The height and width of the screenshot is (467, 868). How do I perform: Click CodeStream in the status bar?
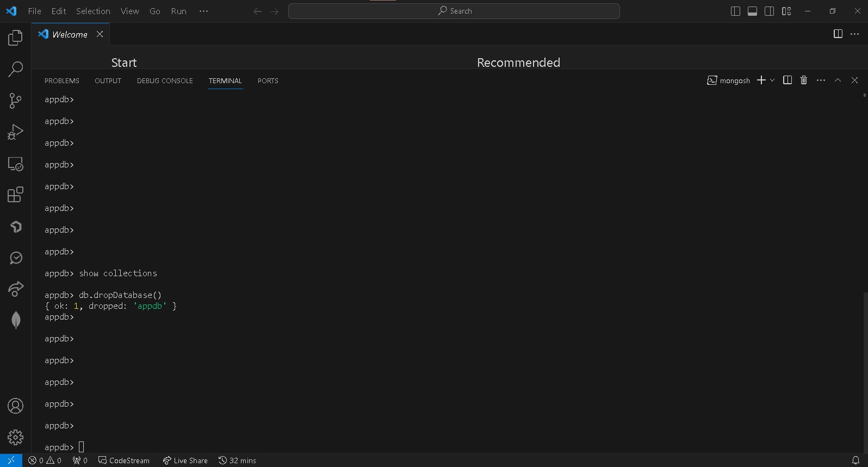coord(124,460)
